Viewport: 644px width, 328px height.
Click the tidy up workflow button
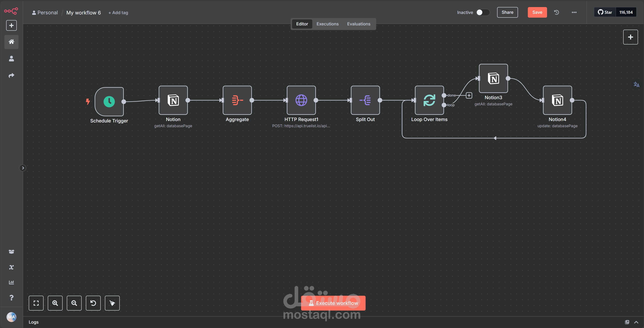(x=112, y=303)
